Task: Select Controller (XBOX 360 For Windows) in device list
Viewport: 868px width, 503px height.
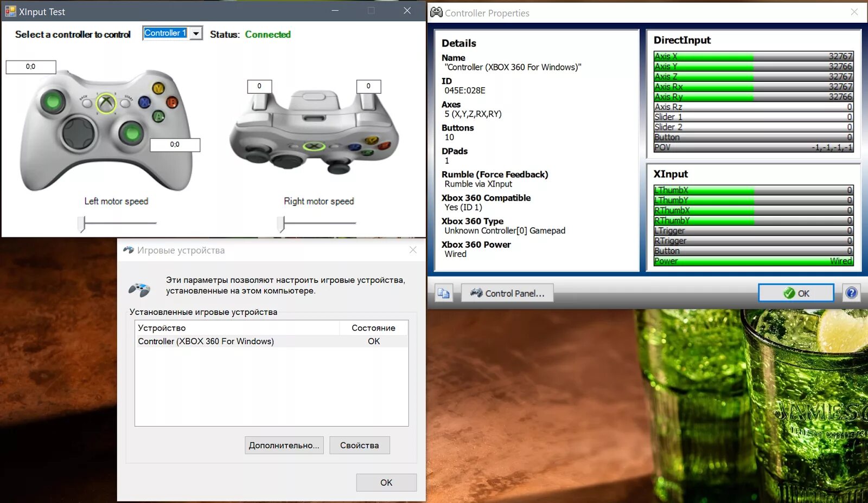Action: (x=271, y=341)
